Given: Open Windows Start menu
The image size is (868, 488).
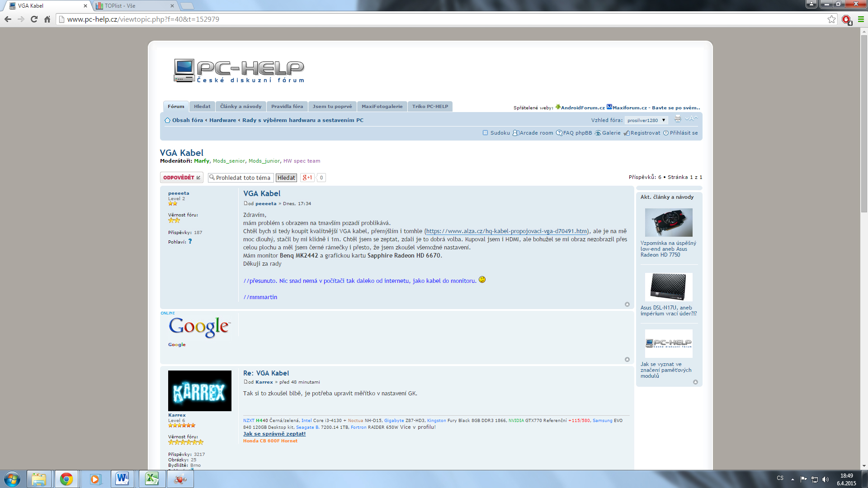Looking at the screenshot, I should pyautogui.click(x=12, y=479).
